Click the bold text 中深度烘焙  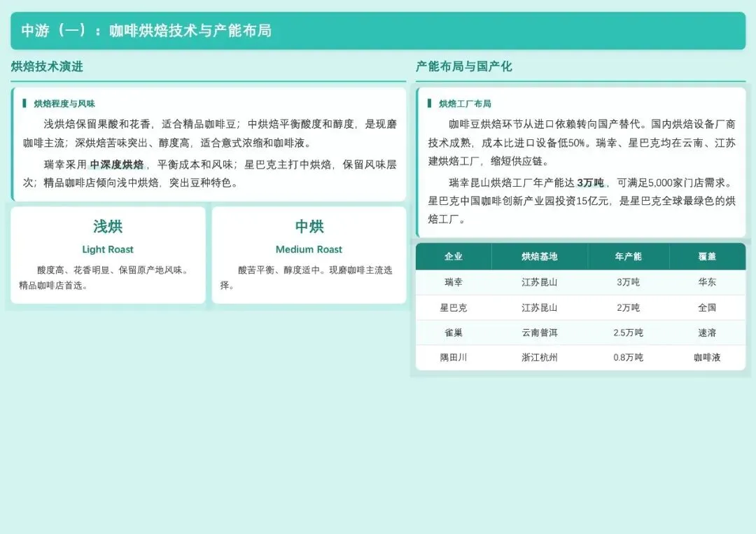pos(117,164)
